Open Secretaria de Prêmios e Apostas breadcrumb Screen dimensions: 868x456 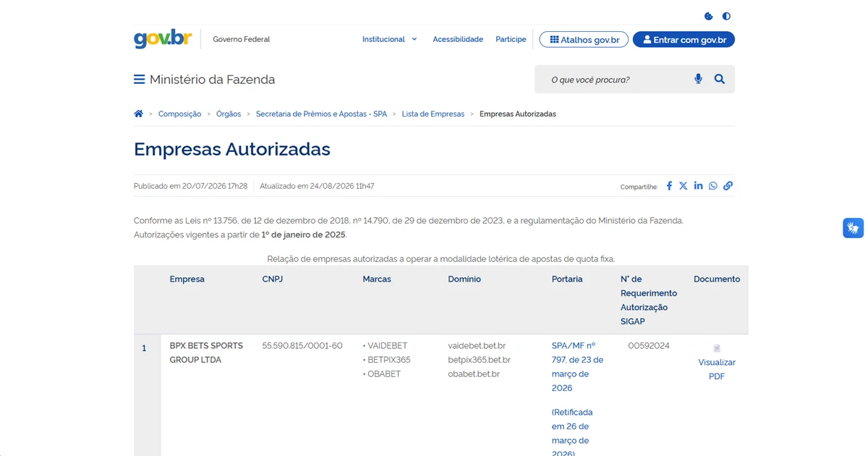point(321,114)
